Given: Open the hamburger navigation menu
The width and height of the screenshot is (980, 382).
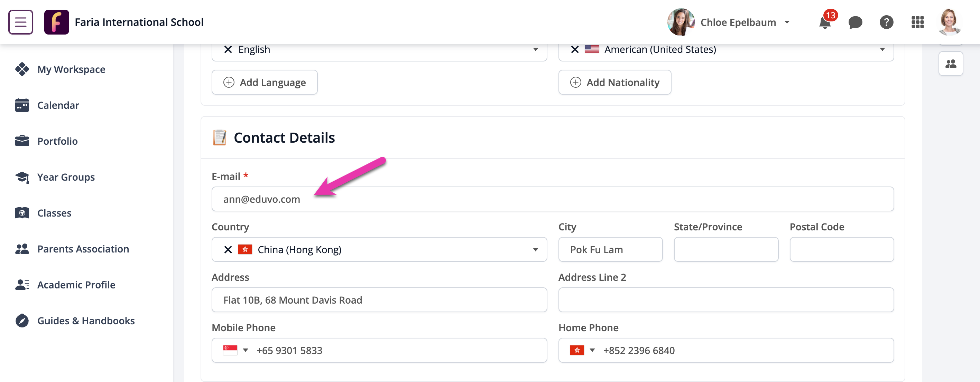Looking at the screenshot, I should 20,22.
